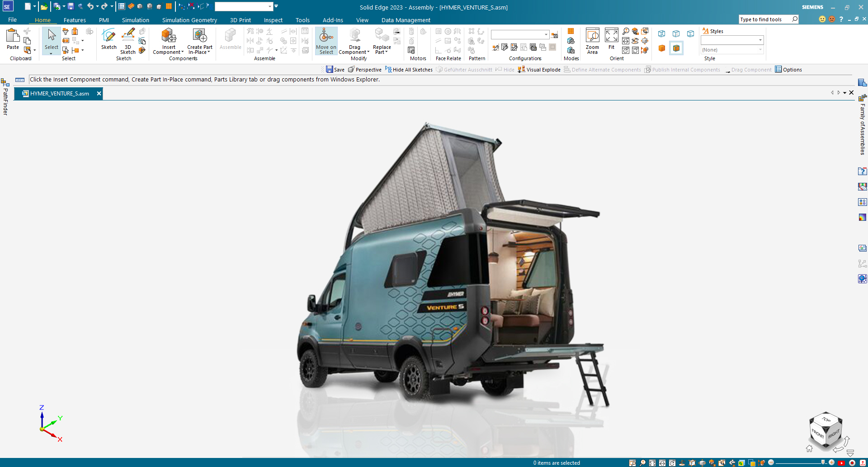Open the Insert Component tool
The image size is (868, 467).
[x=168, y=41]
